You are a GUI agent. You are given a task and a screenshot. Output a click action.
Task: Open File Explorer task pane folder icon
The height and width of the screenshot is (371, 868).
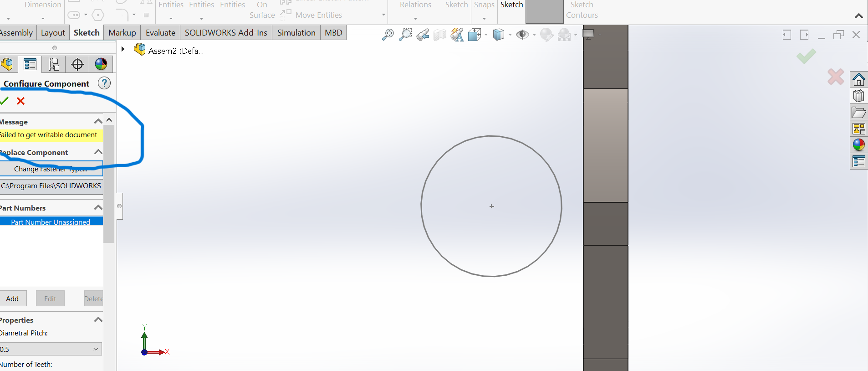859,113
